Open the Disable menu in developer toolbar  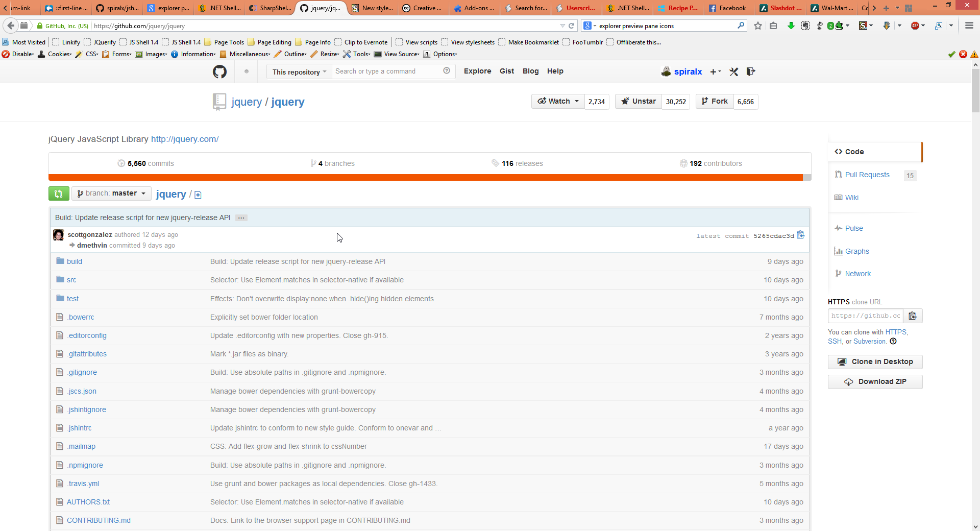(x=18, y=54)
